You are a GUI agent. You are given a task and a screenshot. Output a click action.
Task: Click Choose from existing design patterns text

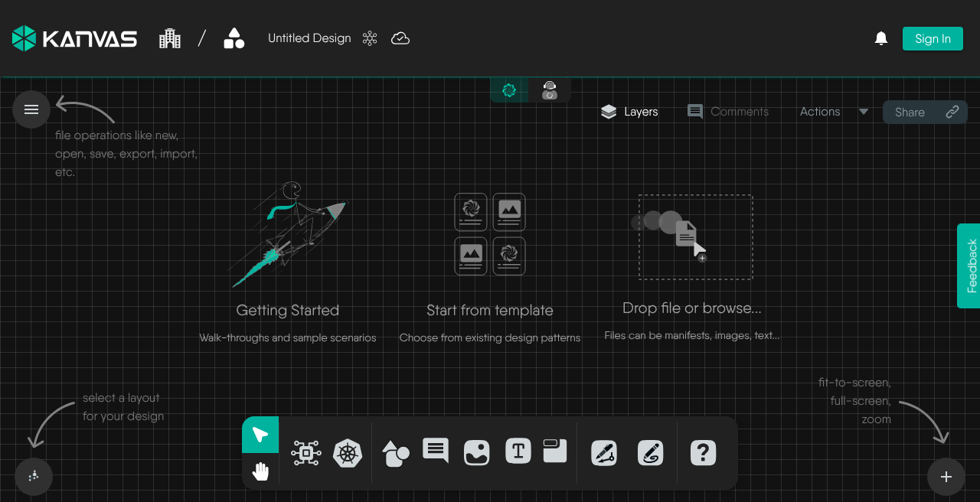click(x=490, y=337)
